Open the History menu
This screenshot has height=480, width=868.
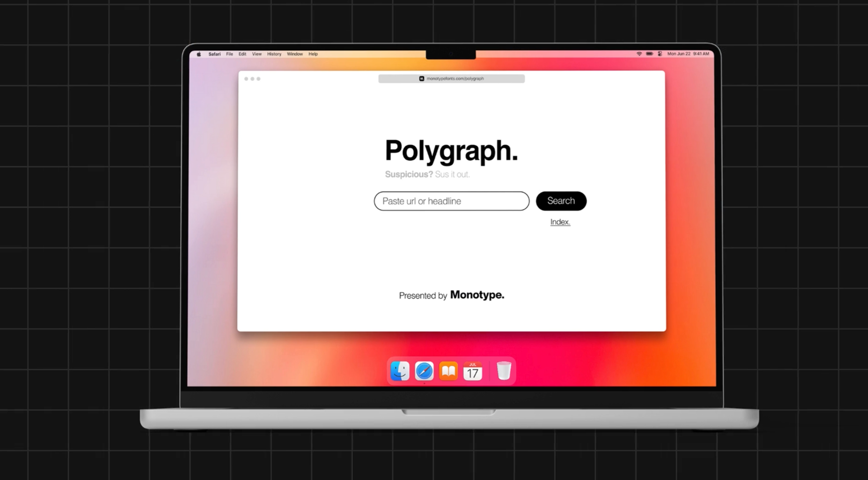click(274, 54)
